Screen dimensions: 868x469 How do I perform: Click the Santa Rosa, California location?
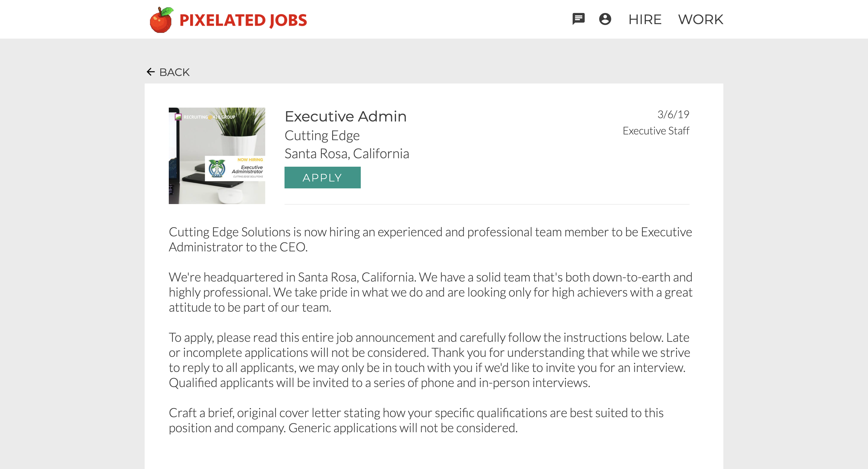[346, 154]
